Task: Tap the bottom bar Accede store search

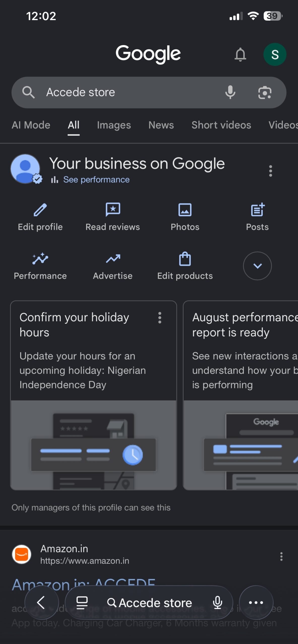Action: (x=150, y=603)
